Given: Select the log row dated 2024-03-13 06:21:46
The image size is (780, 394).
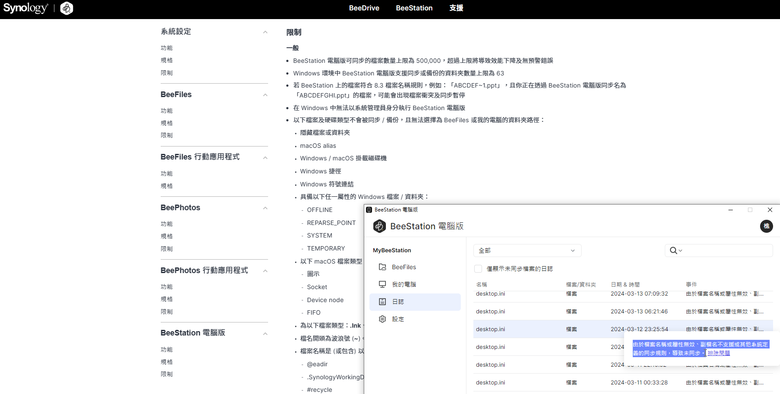Looking at the screenshot, I should (623, 311).
